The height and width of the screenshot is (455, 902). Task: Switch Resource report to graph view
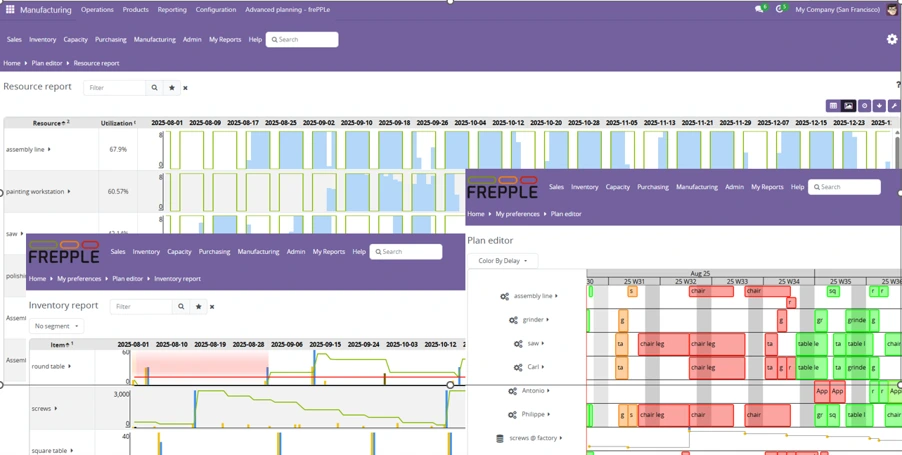tap(848, 106)
